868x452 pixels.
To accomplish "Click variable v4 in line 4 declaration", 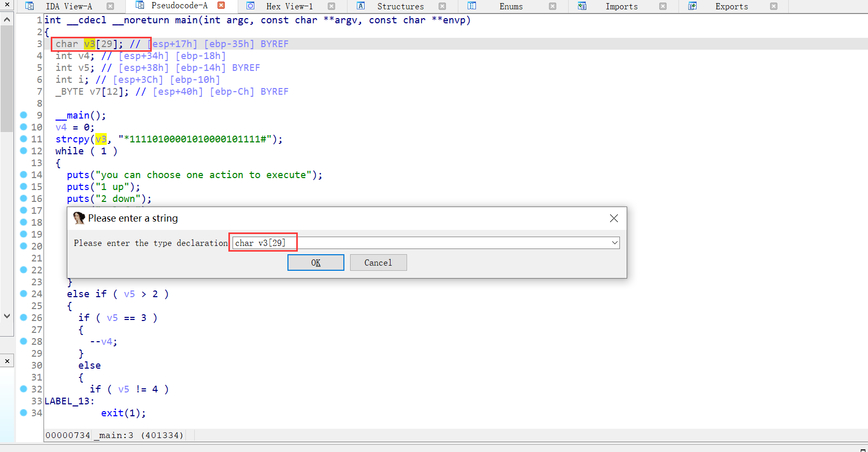I will tap(84, 56).
